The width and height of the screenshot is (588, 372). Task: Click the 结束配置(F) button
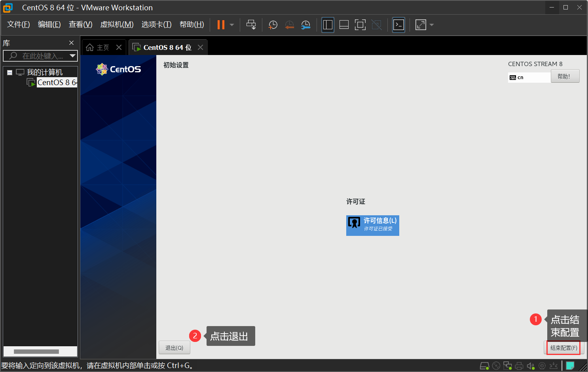[563, 348]
